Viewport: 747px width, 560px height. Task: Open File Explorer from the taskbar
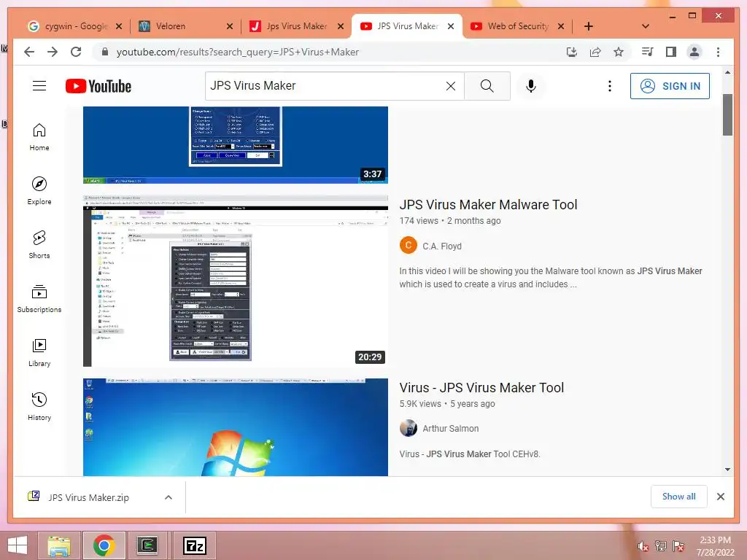point(59,545)
